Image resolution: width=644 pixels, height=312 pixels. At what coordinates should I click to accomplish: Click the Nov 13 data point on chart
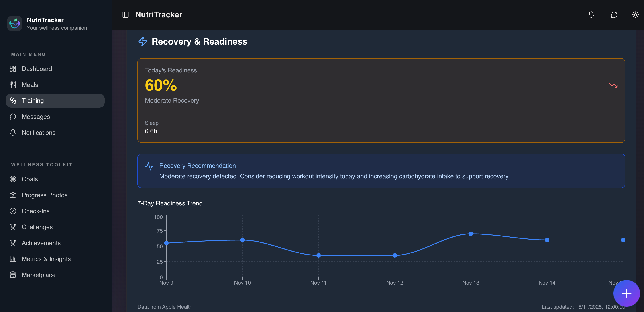tap(471, 234)
